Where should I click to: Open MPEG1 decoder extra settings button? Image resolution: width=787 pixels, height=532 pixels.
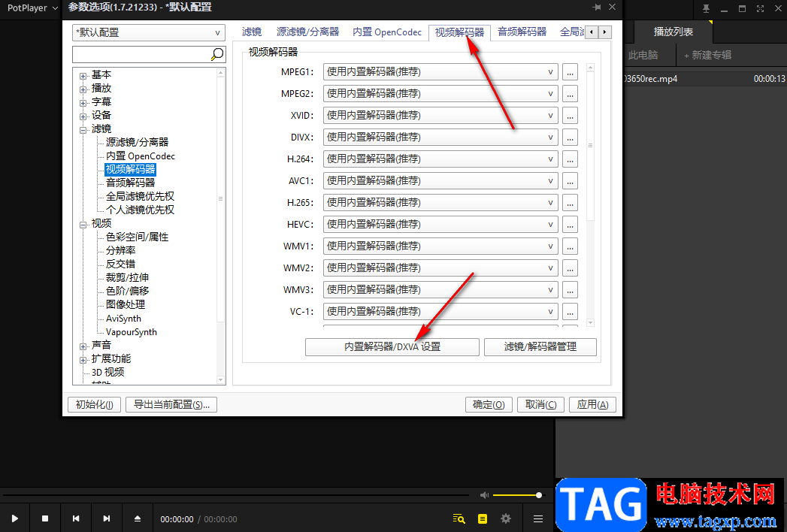(x=570, y=72)
